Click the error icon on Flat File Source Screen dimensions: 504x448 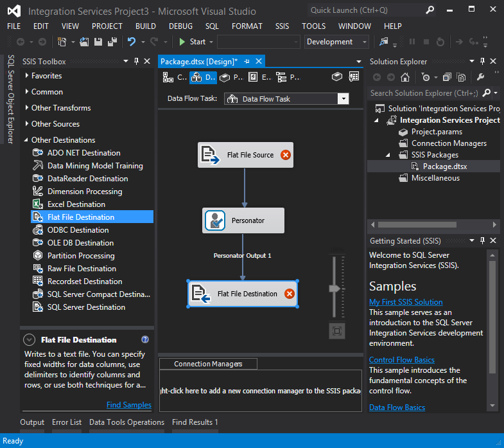coord(286,155)
